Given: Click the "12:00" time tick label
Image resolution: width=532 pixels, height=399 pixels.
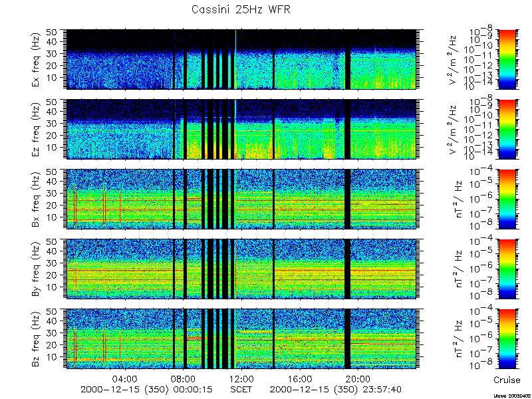Looking at the screenshot, I should (x=241, y=379).
